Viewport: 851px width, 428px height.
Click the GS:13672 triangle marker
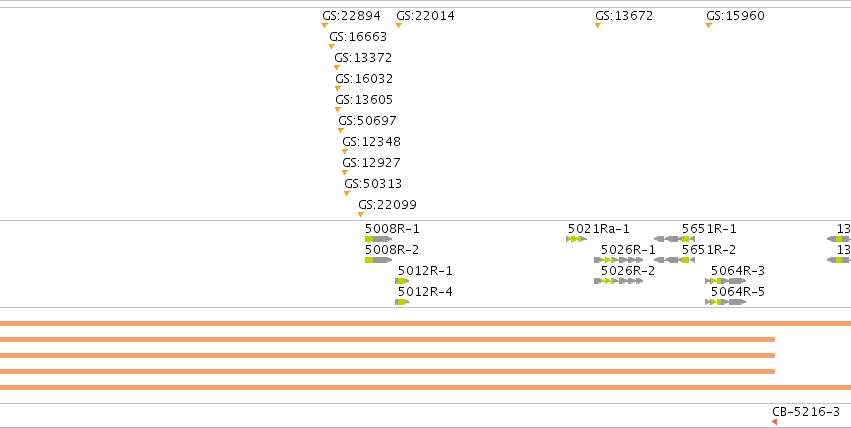coord(598,25)
